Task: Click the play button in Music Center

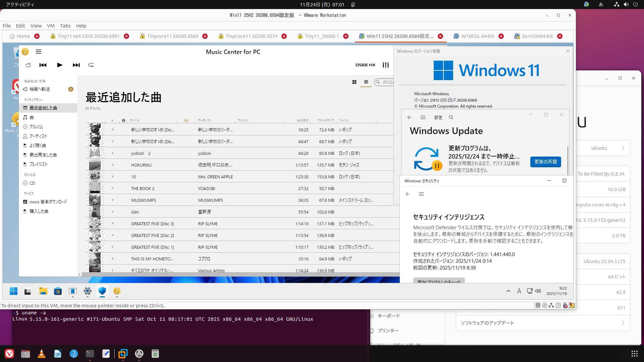Action: [60, 65]
